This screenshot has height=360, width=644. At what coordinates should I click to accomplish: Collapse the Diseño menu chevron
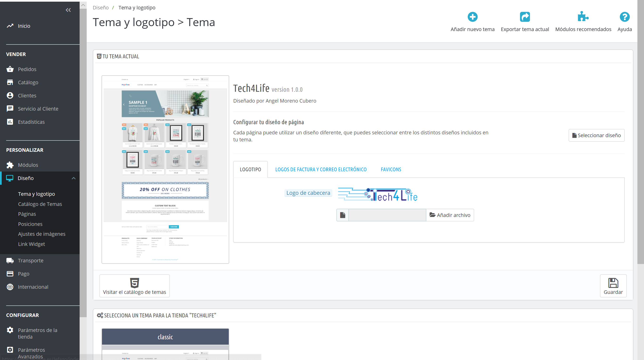[73, 178]
